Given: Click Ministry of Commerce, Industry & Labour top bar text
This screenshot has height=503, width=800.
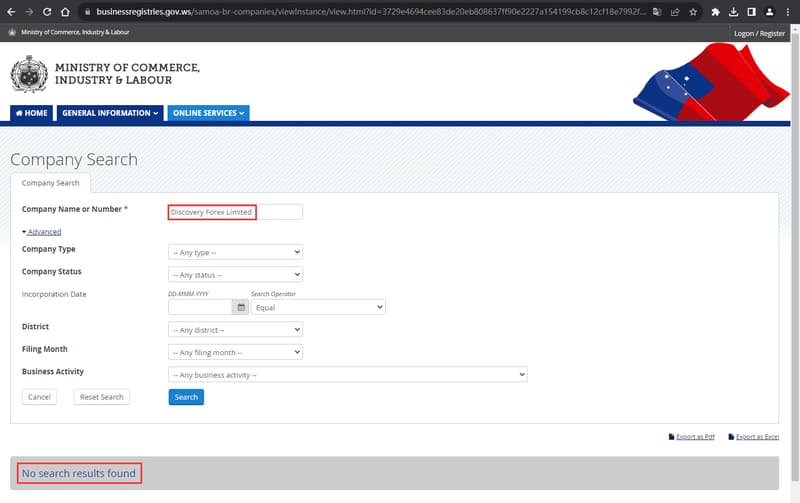Looking at the screenshot, I should [75, 32].
